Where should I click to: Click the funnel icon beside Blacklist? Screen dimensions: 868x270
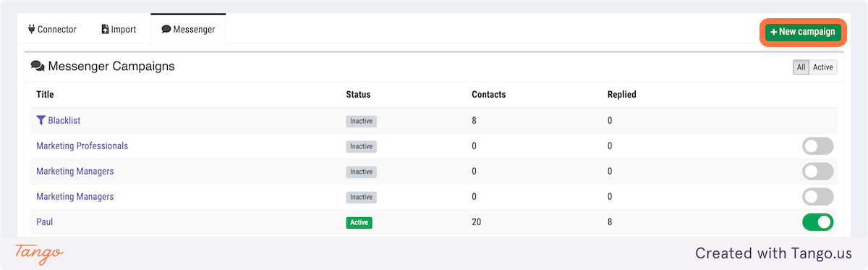[x=41, y=120]
